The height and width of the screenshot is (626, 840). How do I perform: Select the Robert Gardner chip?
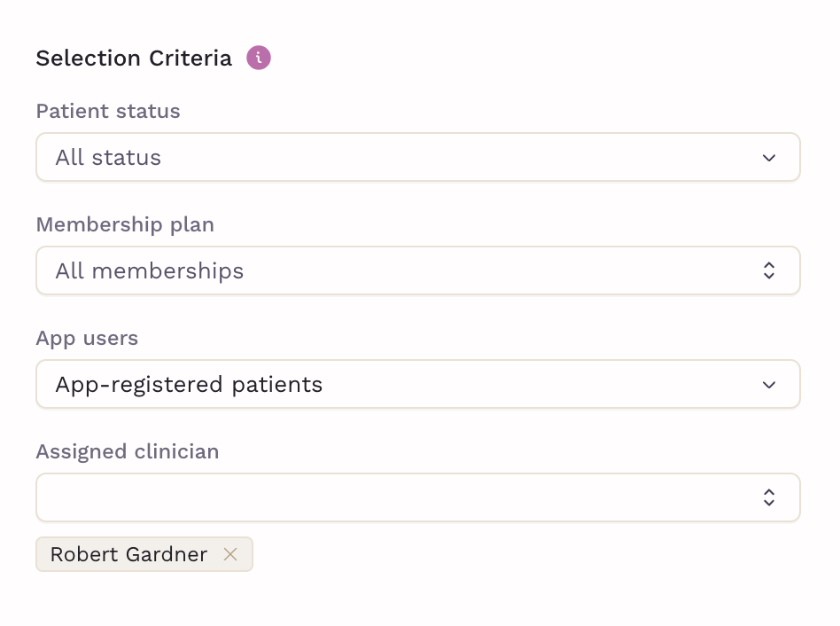click(x=144, y=554)
